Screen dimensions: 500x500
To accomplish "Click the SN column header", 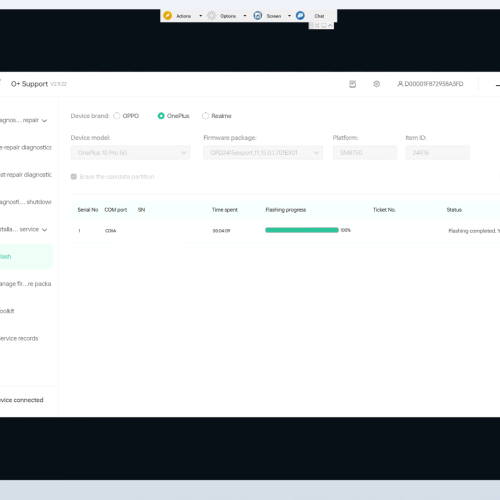I will tap(141, 210).
